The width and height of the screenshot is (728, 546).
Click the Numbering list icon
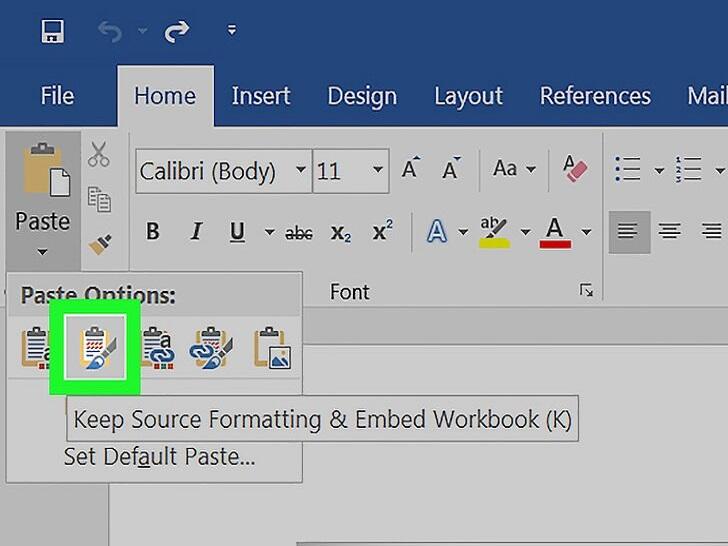tap(689, 169)
